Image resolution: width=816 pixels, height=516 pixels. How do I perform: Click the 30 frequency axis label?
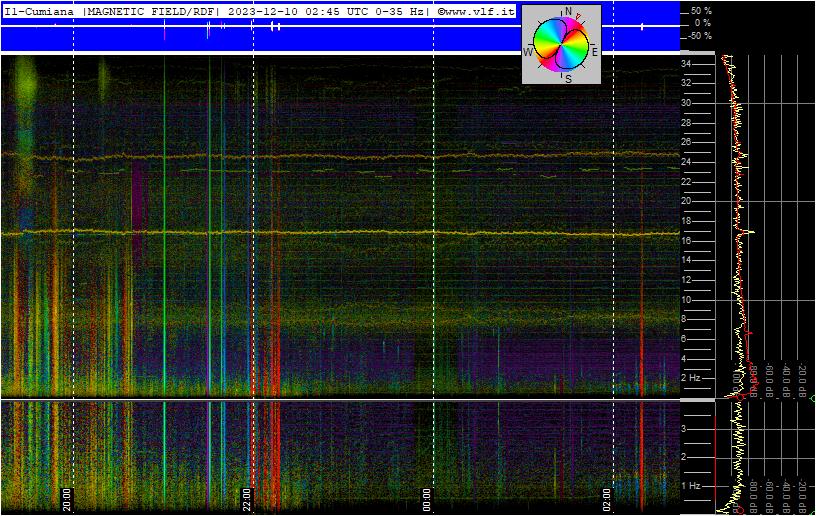[686, 103]
